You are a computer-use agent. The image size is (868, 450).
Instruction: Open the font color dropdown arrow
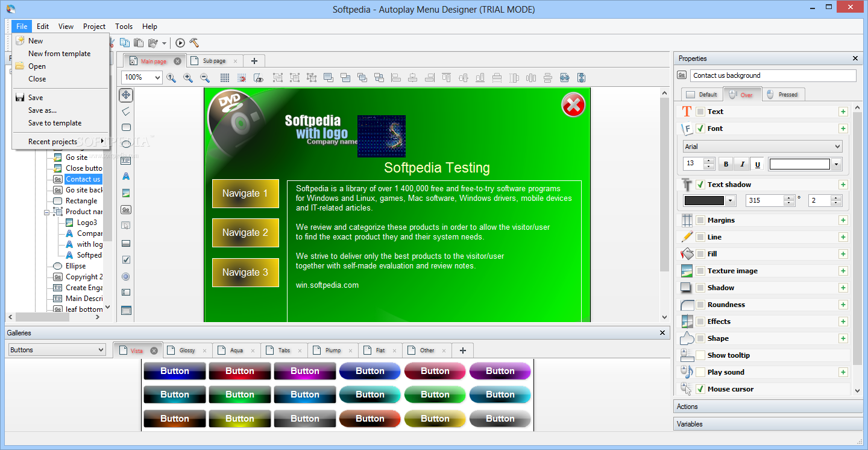coord(836,164)
